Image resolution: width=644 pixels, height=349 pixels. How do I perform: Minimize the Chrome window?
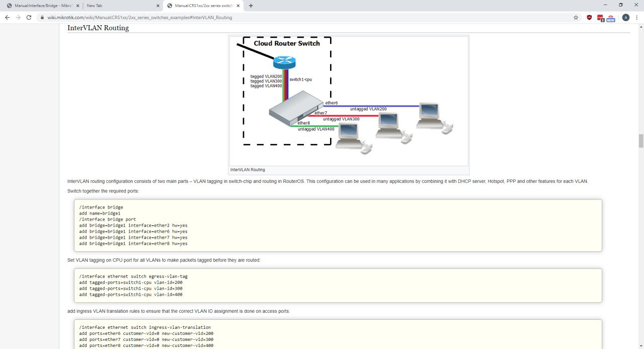[x=604, y=5]
